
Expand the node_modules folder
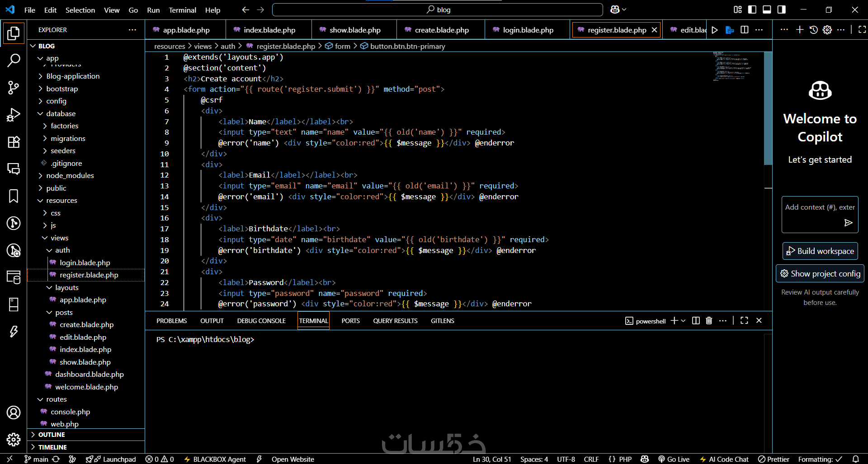[x=70, y=176]
